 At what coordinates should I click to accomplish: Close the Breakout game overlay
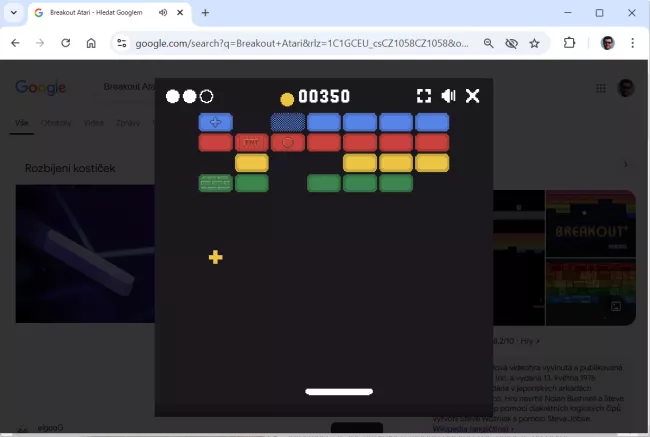473,96
